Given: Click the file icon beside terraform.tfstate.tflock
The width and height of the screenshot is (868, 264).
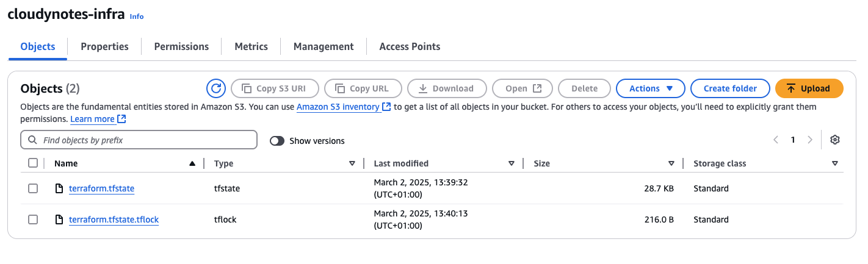Looking at the screenshot, I should click(x=59, y=219).
